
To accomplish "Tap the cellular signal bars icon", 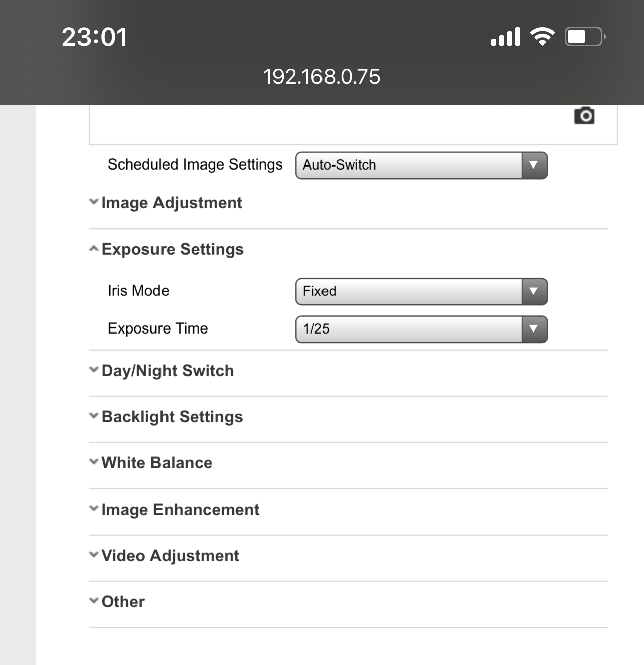I will coord(505,37).
